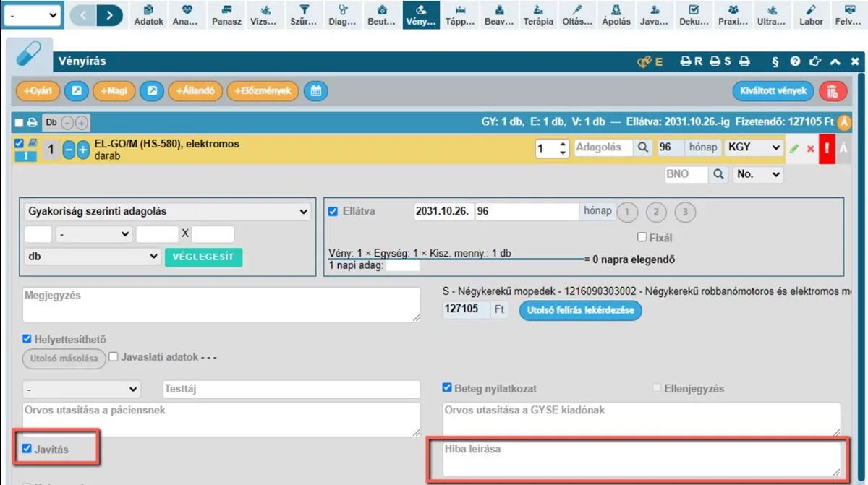Enable the Javaslati adatok checkbox
Screen dimensions: 868x485
[114, 357]
